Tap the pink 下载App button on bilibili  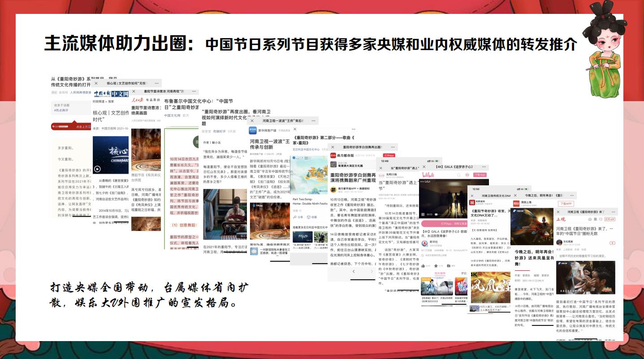point(480,175)
